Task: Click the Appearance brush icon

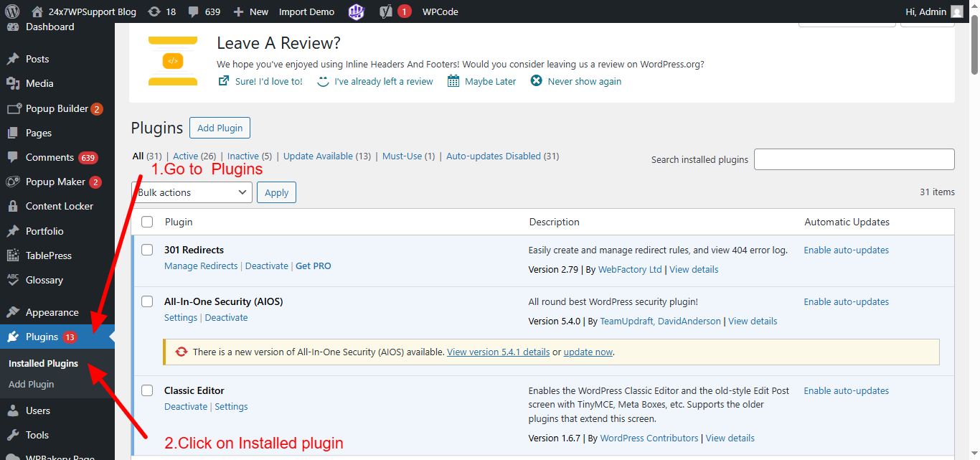Action: point(13,312)
